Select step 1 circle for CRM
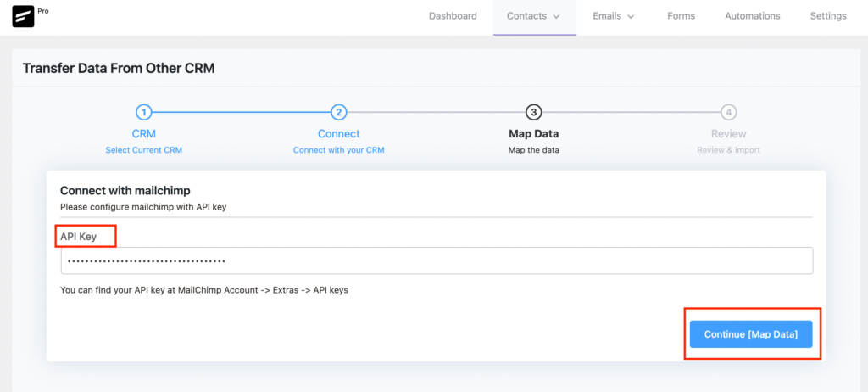This screenshot has height=392, width=868. 144,113
